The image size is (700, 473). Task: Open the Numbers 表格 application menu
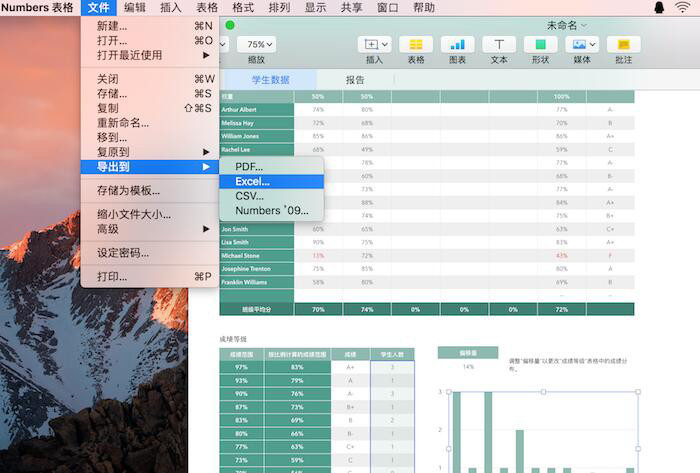click(37, 7)
